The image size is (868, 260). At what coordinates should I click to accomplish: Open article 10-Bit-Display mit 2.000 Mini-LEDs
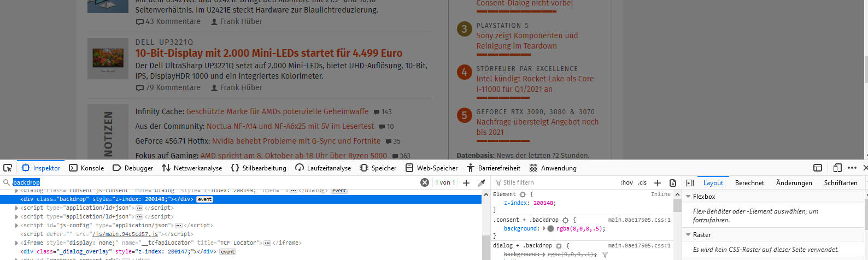click(269, 53)
